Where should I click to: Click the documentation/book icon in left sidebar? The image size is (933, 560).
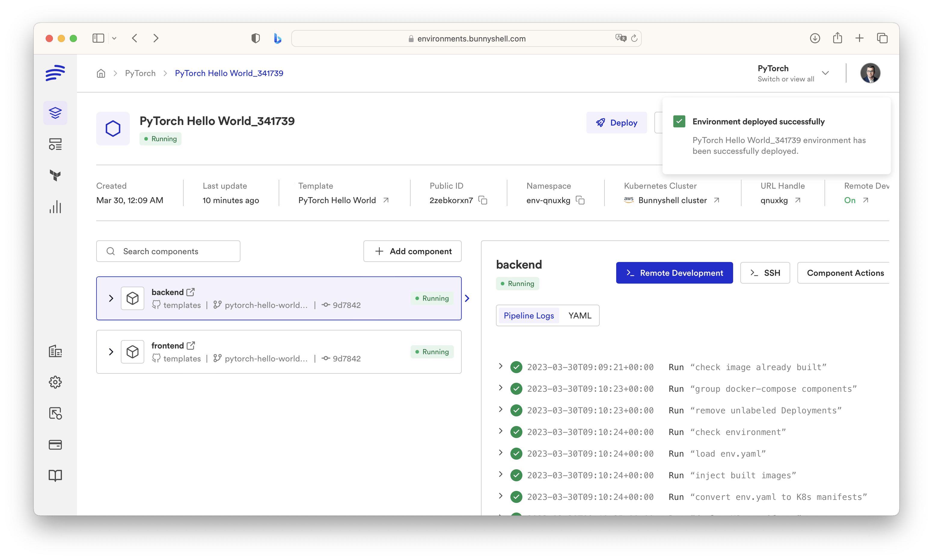pos(55,476)
